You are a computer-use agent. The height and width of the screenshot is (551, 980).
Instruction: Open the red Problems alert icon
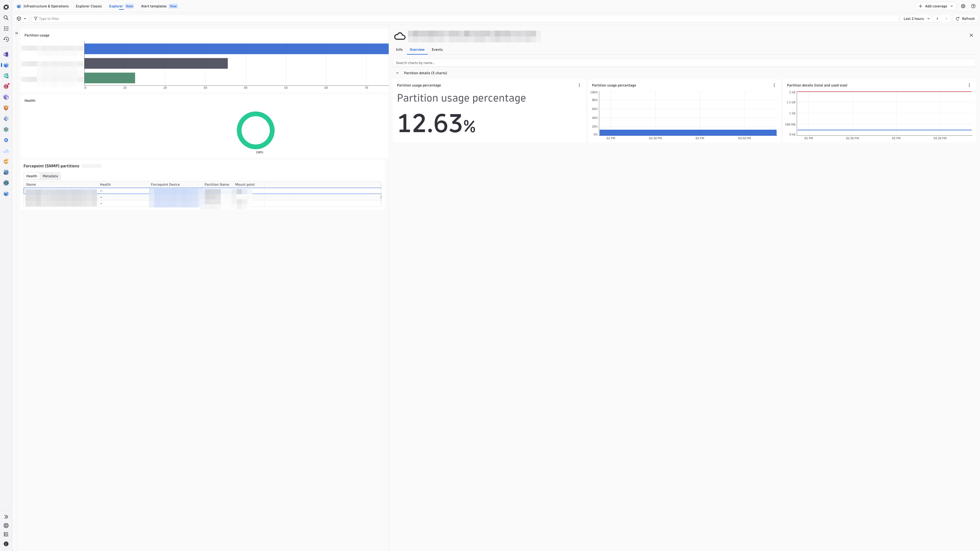pyautogui.click(x=6, y=86)
